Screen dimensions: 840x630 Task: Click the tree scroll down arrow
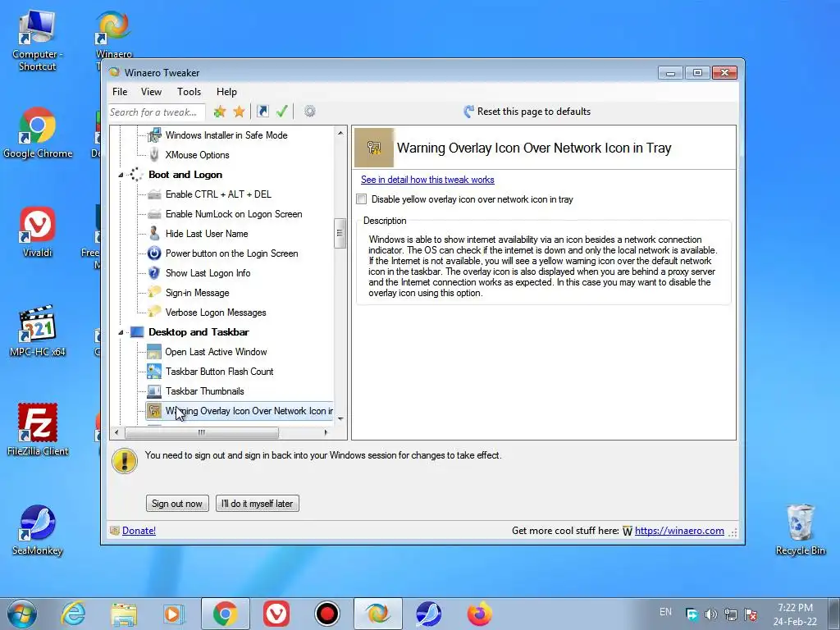(x=340, y=419)
